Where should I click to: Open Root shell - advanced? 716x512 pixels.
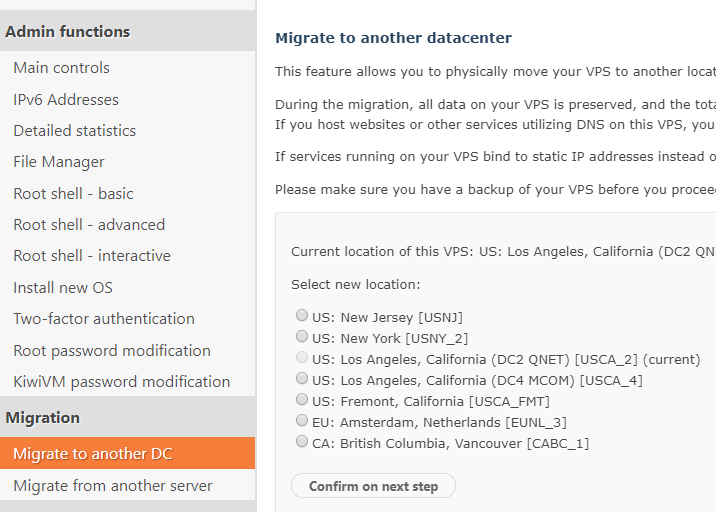coord(89,225)
